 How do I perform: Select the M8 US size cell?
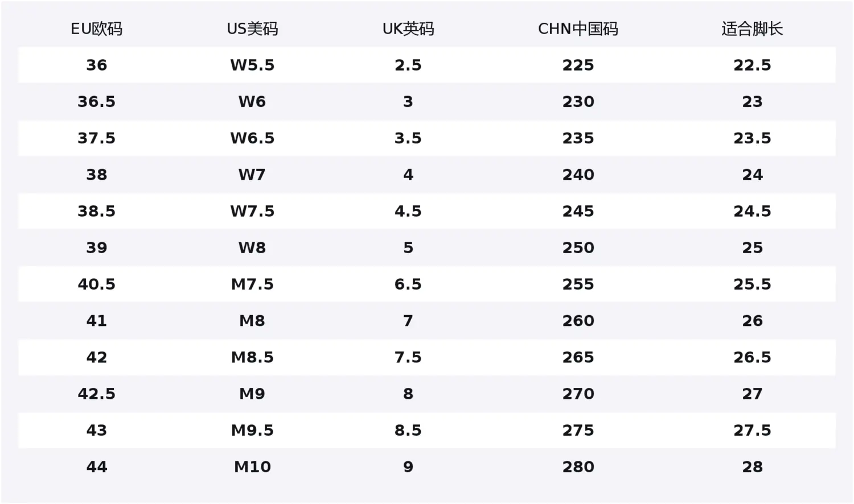[252, 320]
